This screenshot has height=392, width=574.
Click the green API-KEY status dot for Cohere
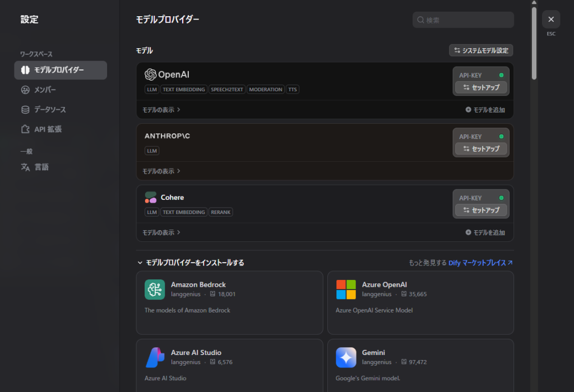pyautogui.click(x=502, y=198)
